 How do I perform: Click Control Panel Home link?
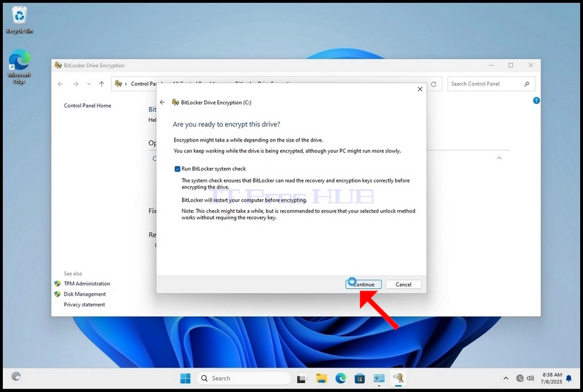coord(87,105)
